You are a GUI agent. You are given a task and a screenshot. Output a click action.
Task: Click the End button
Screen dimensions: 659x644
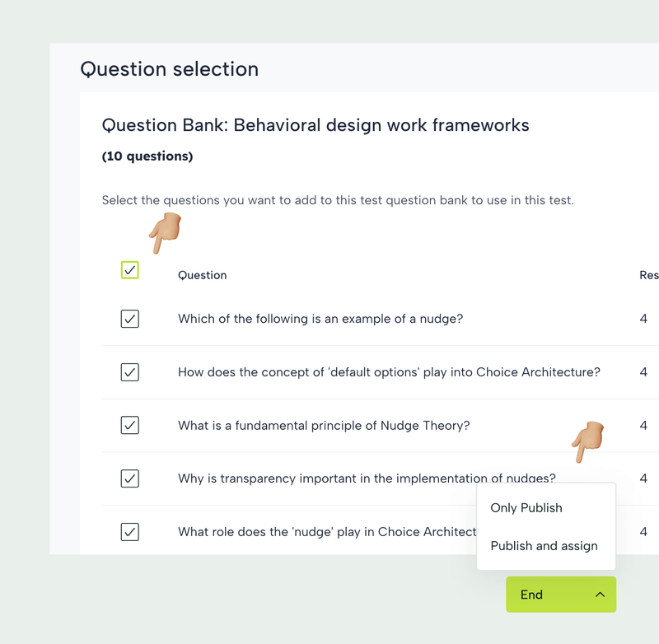[532, 595]
